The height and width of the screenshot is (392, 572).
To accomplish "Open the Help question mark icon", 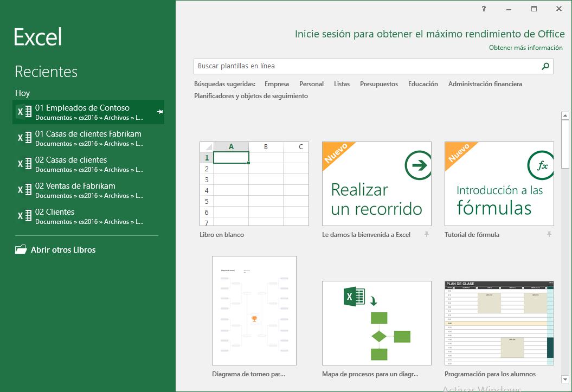I will (x=484, y=9).
